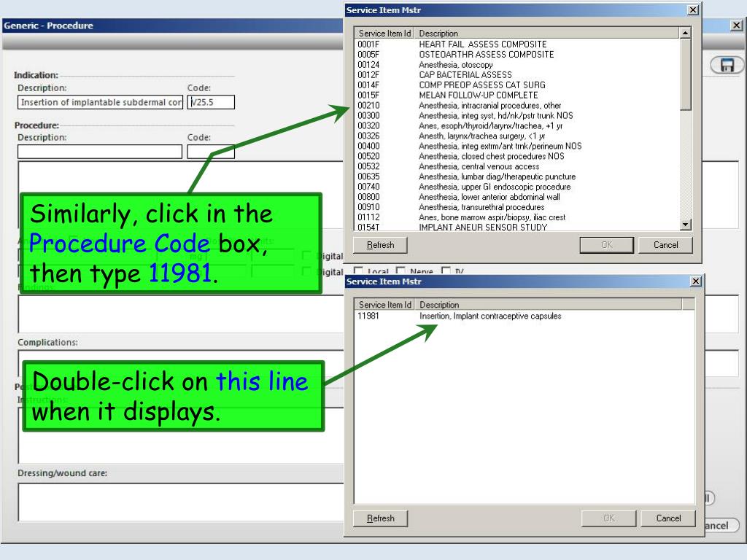
Task: Toggle the Local checkbox
Action: (x=358, y=271)
